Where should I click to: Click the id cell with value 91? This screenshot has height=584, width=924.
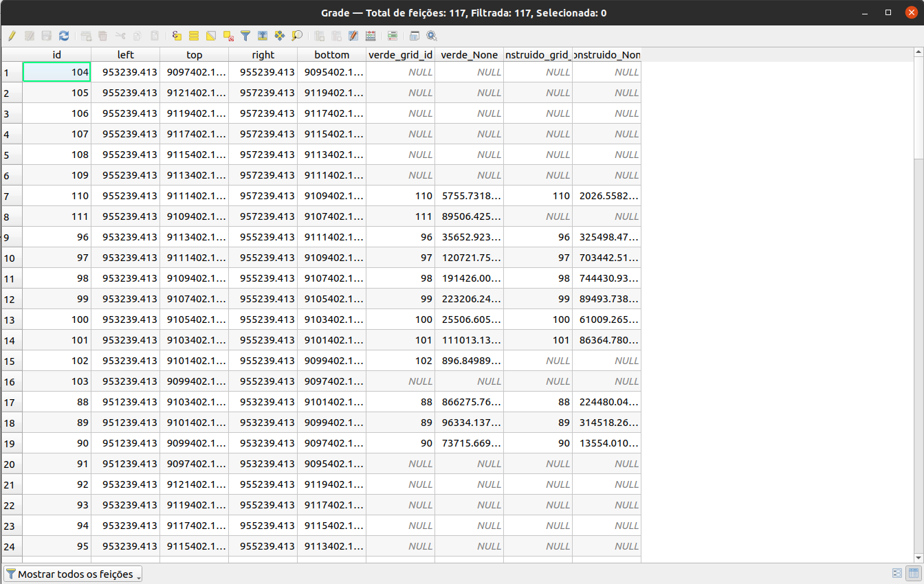(x=57, y=464)
